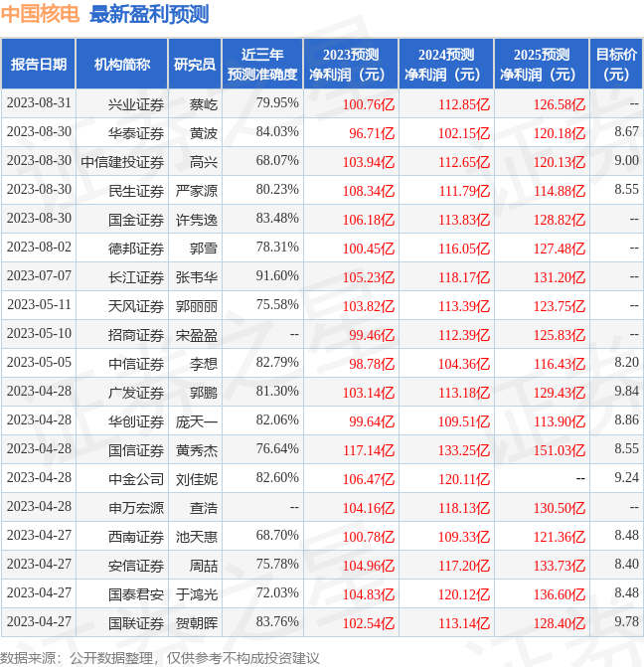Click the 2023预测净利润 column header

click(x=351, y=65)
